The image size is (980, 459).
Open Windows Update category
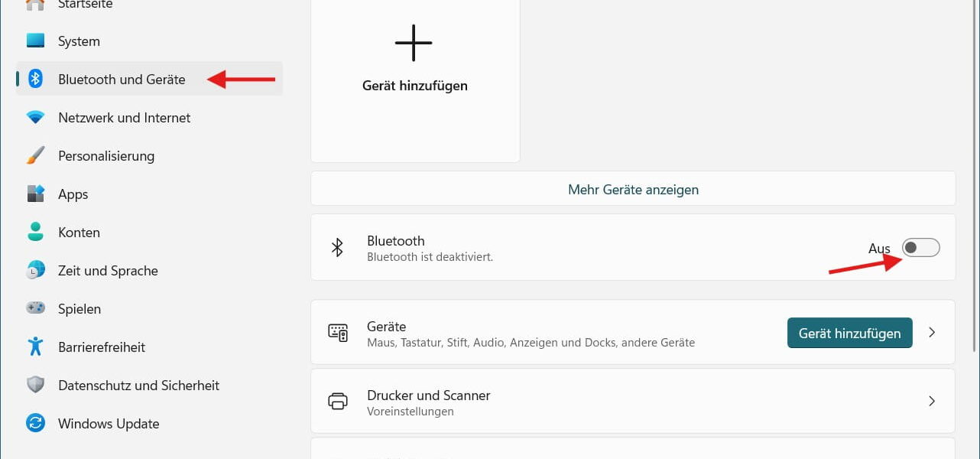tap(149, 423)
